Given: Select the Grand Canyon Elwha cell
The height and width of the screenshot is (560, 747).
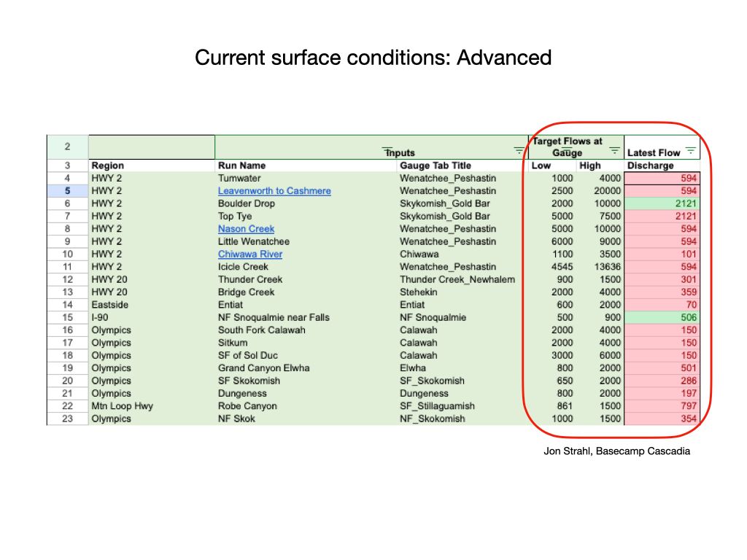Looking at the screenshot, I should [x=306, y=368].
